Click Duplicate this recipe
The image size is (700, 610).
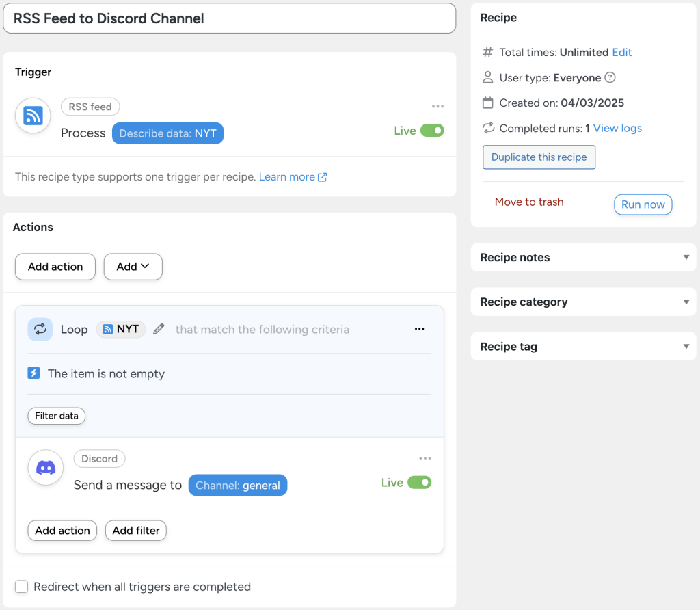point(539,157)
